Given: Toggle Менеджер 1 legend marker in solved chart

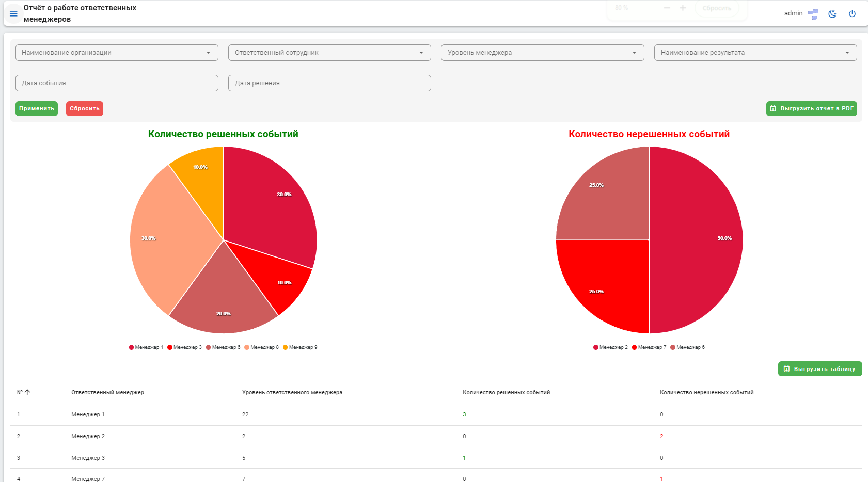Looking at the screenshot, I should (x=132, y=347).
